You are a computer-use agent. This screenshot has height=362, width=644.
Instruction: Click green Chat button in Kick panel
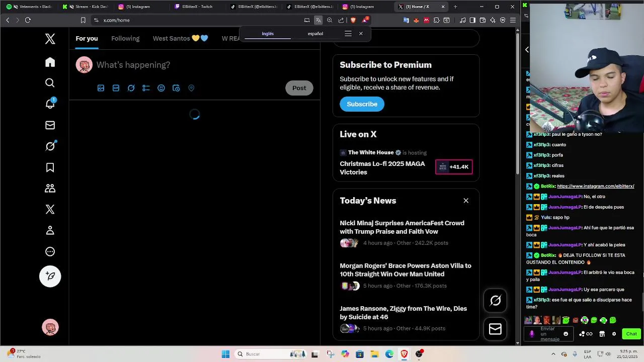631,334
